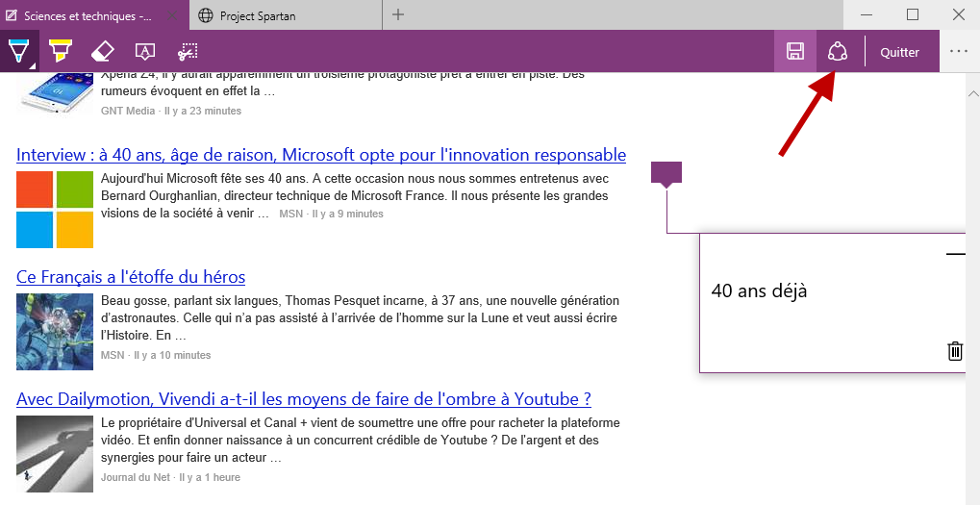The height and width of the screenshot is (505, 980).
Task: Share the web note
Action: (x=838, y=51)
